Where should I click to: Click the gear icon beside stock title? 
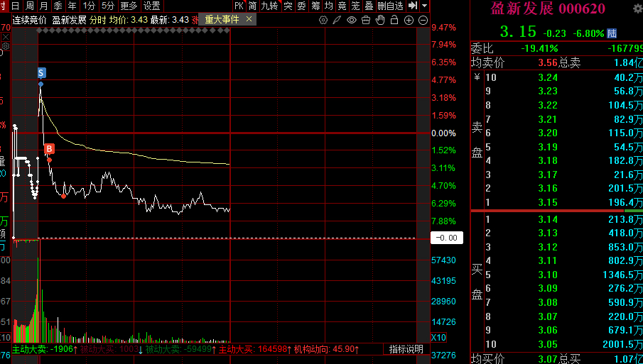pyautogui.click(x=638, y=9)
